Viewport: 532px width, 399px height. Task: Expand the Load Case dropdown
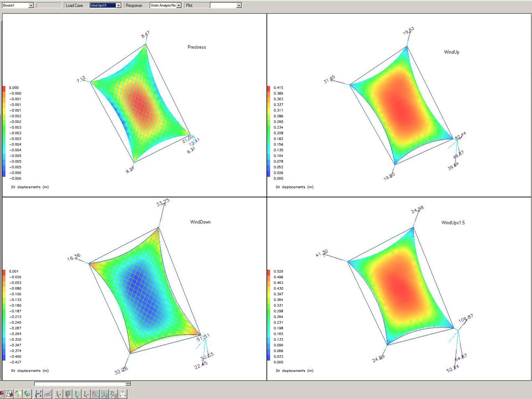pyautogui.click(x=119, y=5)
